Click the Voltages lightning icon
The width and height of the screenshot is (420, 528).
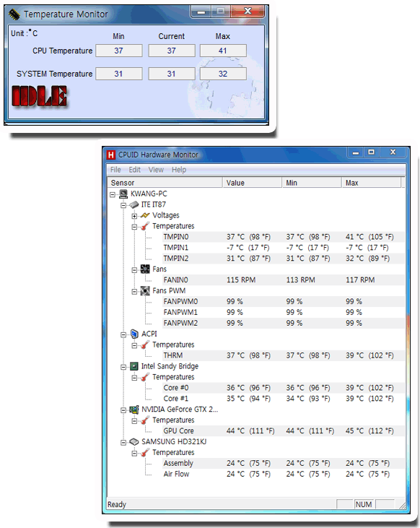pyautogui.click(x=145, y=215)
